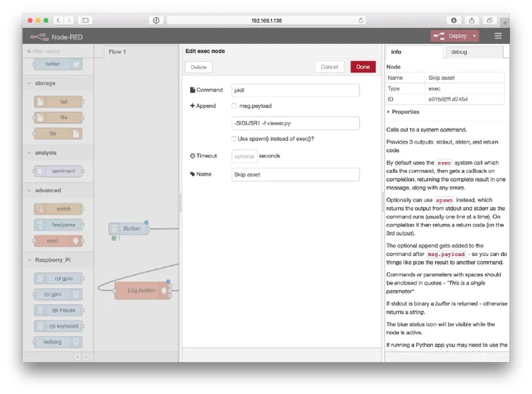Enable the msg.payload append checkbox
Viewport: 532px width, 394px height.
coord(234,106)
